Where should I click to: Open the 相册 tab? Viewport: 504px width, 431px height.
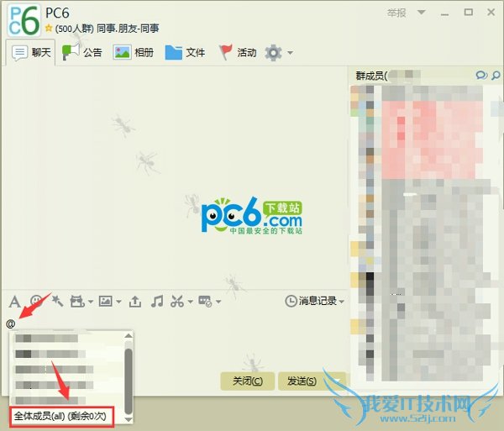134,52
